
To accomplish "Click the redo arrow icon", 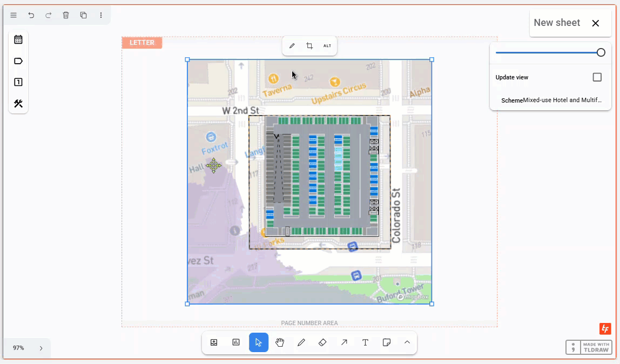I will (x=49, y=15).
